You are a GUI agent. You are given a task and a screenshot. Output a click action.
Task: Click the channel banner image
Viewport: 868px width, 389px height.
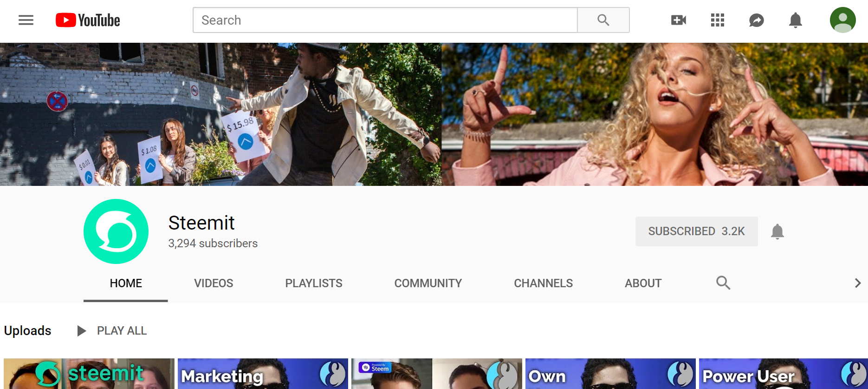434,114
